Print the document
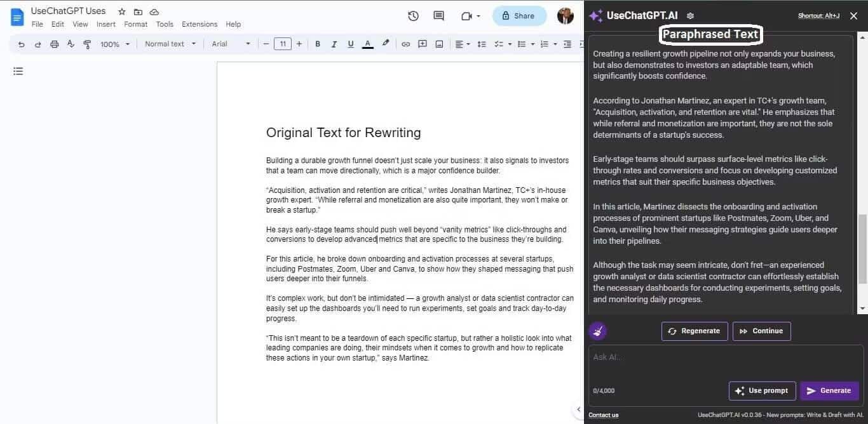Viewport: 868px width, 424px height. point(54,44)
